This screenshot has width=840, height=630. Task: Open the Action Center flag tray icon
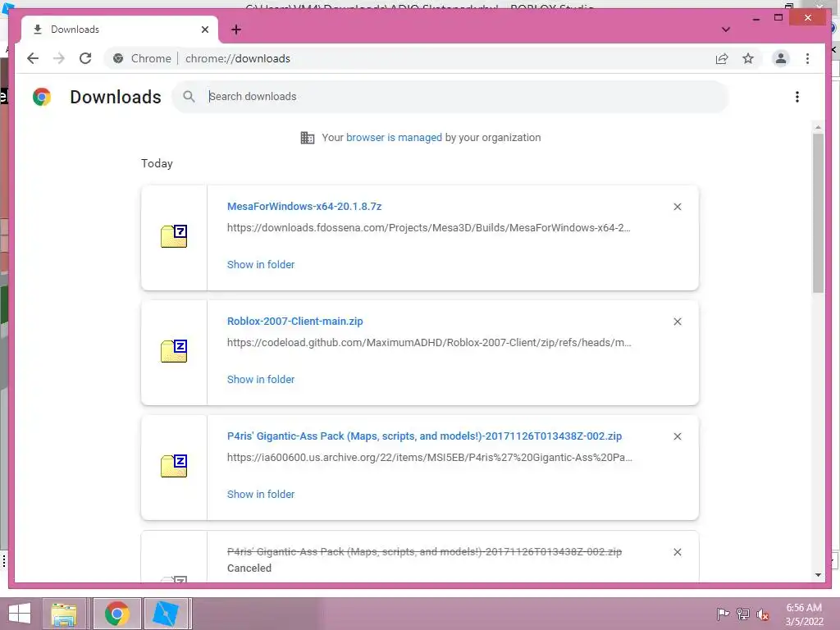point(723,614)
